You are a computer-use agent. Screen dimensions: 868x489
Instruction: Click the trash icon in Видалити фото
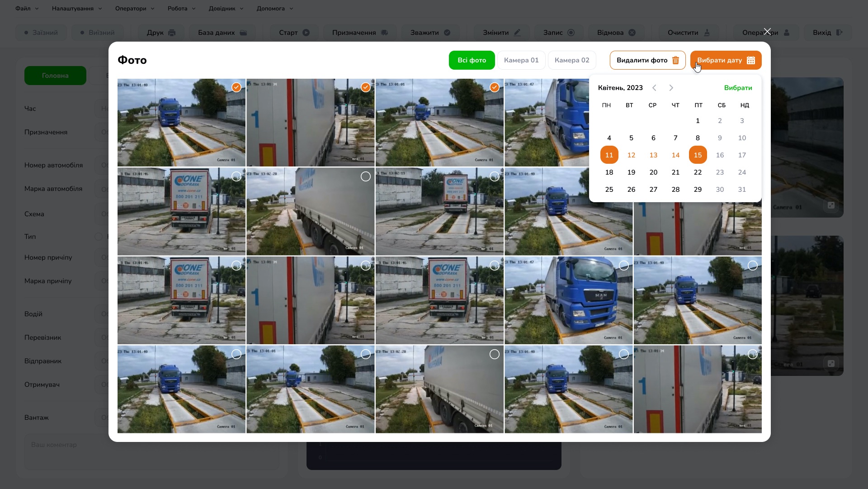(x=675, y=60)
